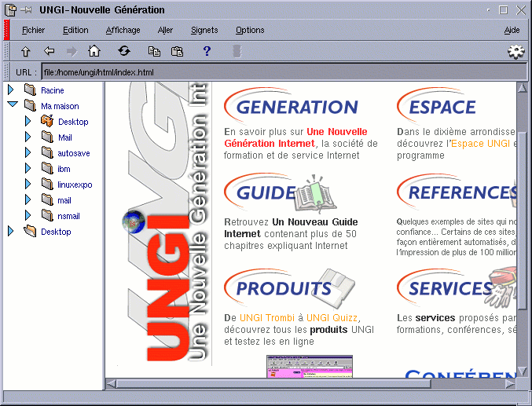Image resolution: width=532 pixels, height=406 pixels.
Task: Click the window menu icon in the title bar
Action: (10, 10)
